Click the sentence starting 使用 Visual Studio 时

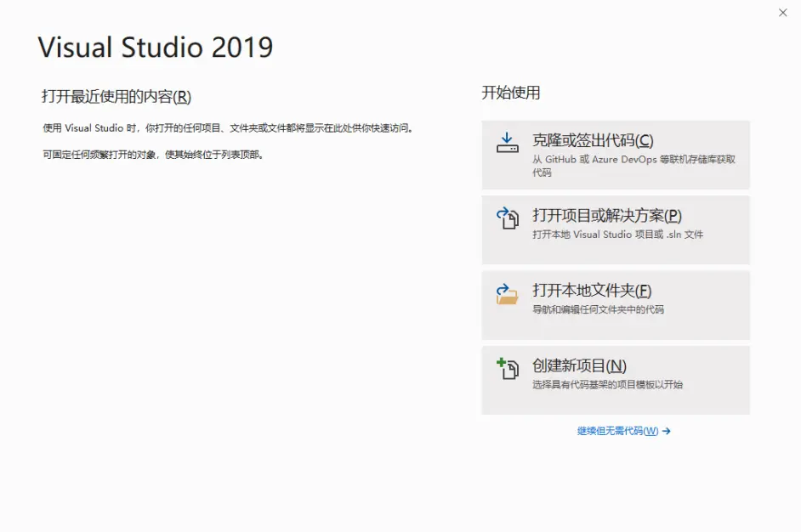tap(228, 128)
